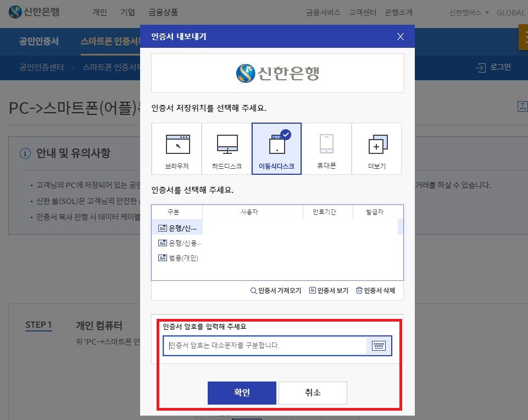
Task: Click the info icon beside 안내 및 유의사항
Action: tap(25, 153)
